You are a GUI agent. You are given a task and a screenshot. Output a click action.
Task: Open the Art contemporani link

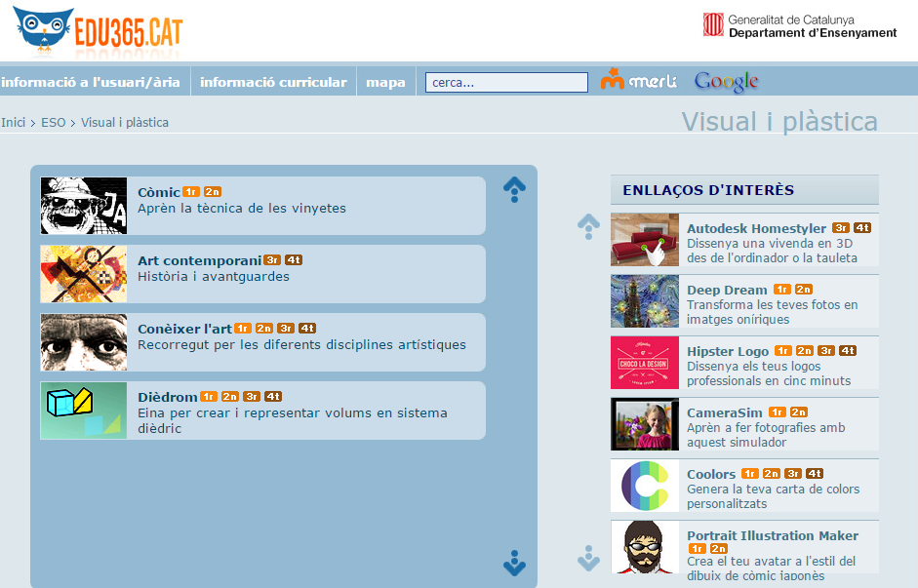(x=200, y=260)
